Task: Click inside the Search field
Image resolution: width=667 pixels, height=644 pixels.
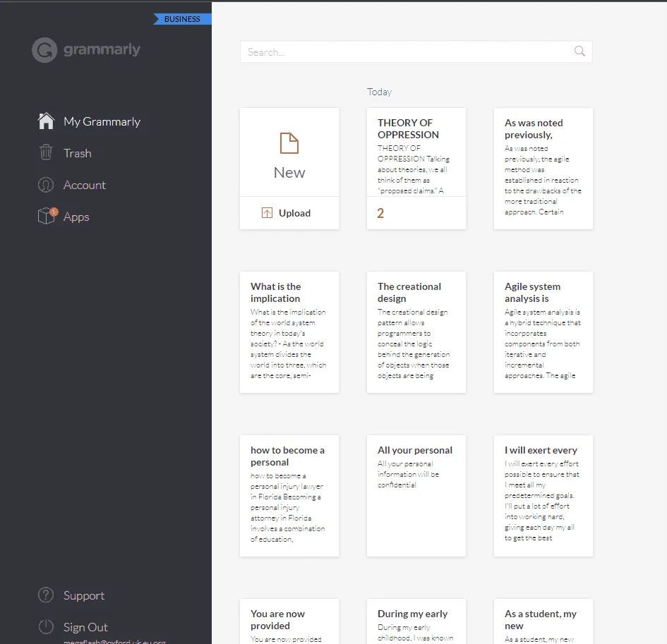Action: click(x=416, y=52)
